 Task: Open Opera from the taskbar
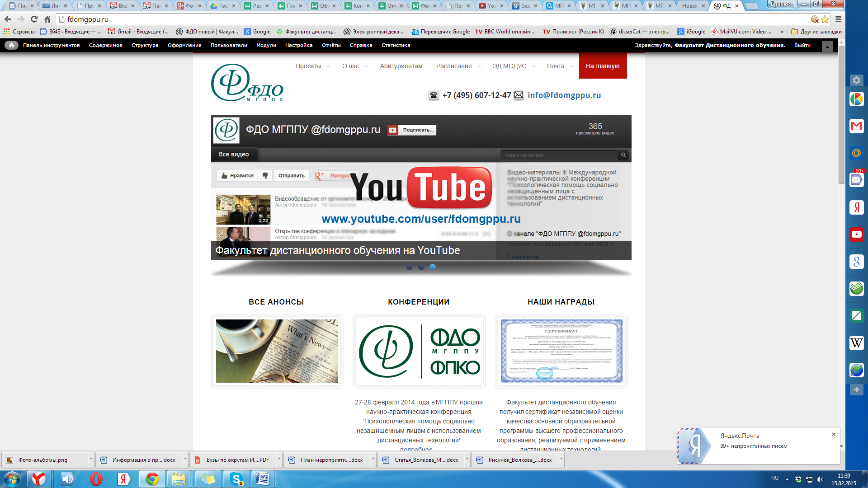[96, 479]
